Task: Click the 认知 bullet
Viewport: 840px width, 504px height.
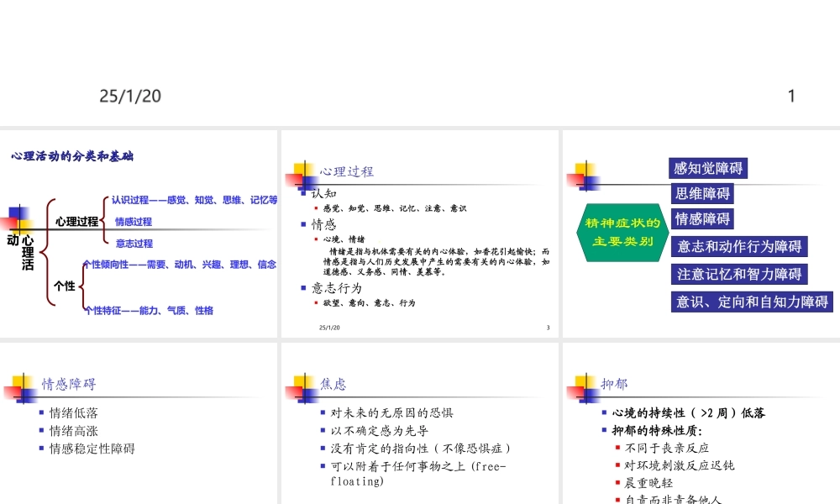Action: point(324,193)
